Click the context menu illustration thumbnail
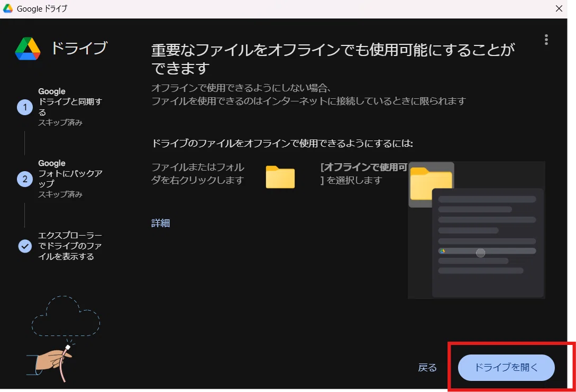 [477, 230]
